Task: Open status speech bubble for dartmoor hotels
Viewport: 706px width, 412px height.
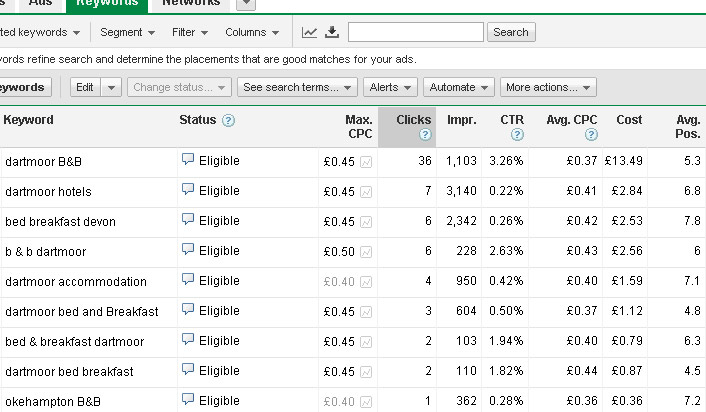Action: point(188,190)
